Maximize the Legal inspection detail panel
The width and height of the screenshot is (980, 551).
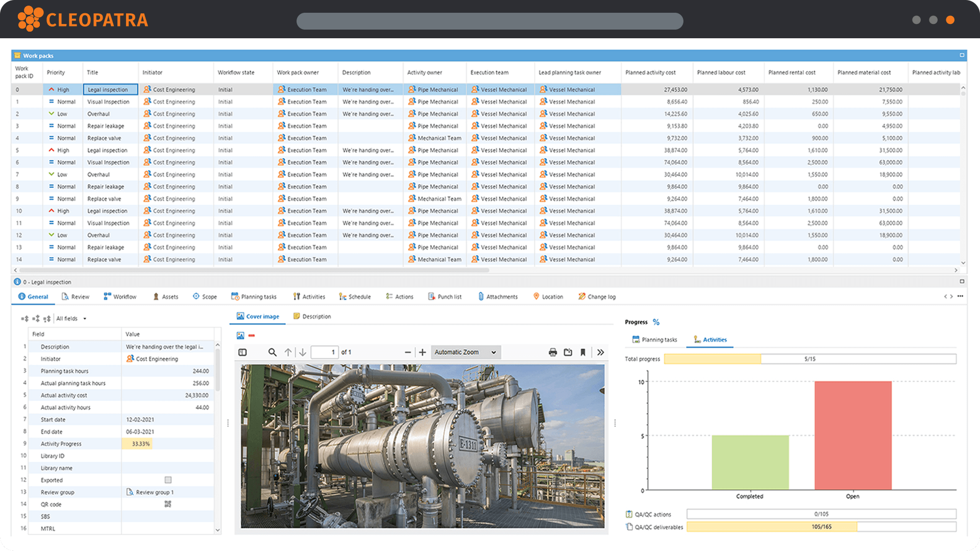(x=962, y=281)
